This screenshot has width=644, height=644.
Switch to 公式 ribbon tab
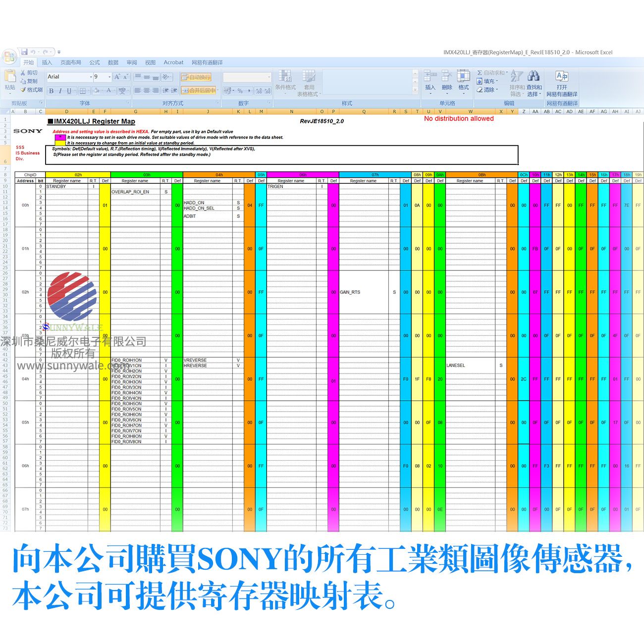(95, 62)
